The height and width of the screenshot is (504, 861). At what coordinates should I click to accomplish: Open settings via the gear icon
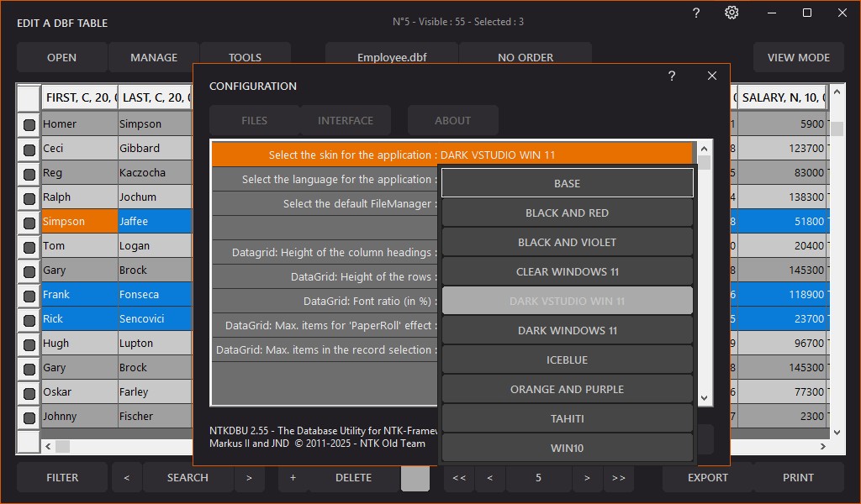pos(732,13)
